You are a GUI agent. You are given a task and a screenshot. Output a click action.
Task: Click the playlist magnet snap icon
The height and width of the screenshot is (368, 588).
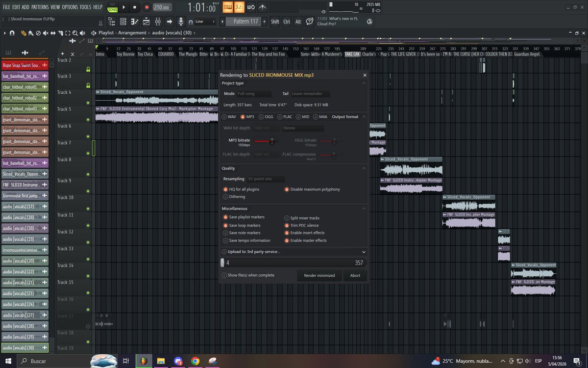click(12, 33)
